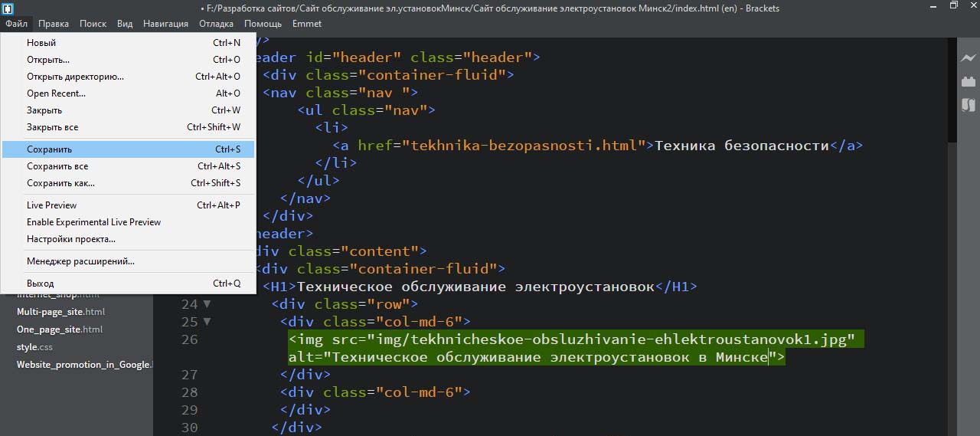Click line number 28 in the gutter

pyautogui.click(x=189, y=392)
